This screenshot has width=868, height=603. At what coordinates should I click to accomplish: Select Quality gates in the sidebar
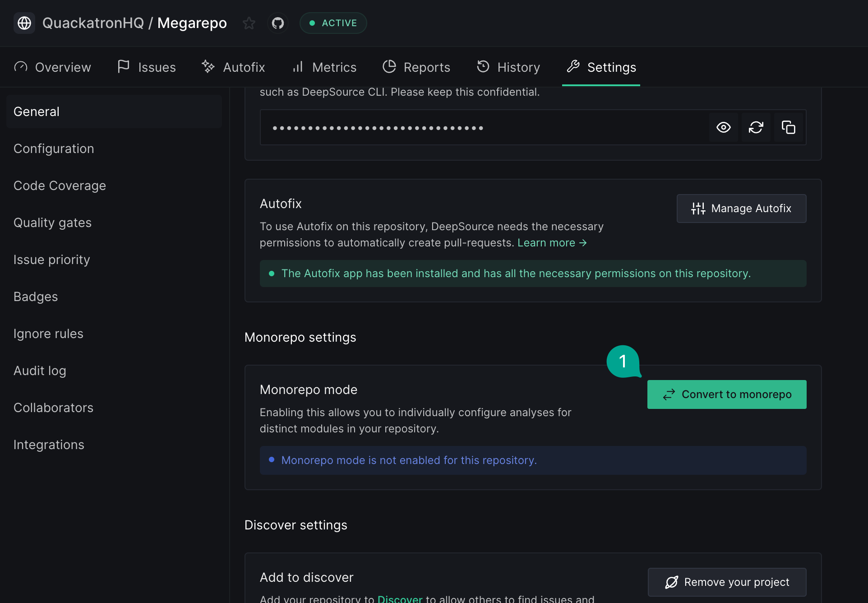point(53,223)
